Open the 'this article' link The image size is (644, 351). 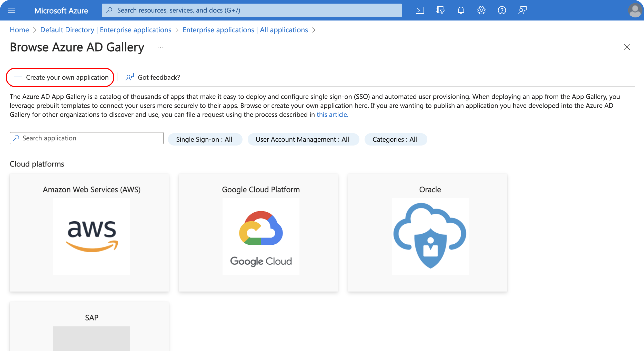(x=332, y=115)
